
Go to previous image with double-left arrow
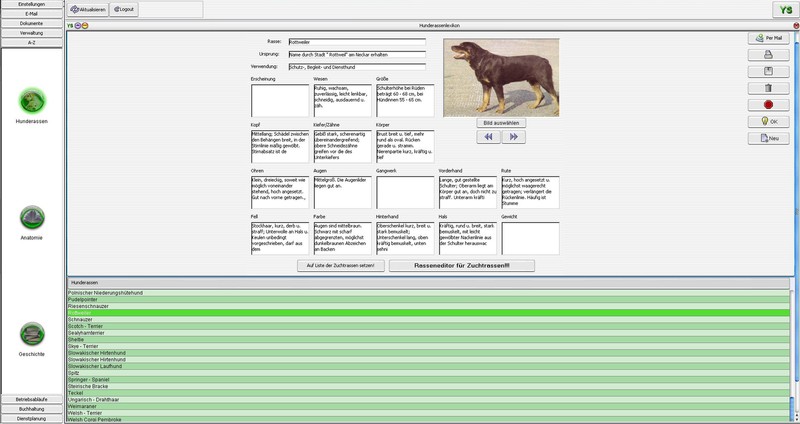click(x=488, y=137)
